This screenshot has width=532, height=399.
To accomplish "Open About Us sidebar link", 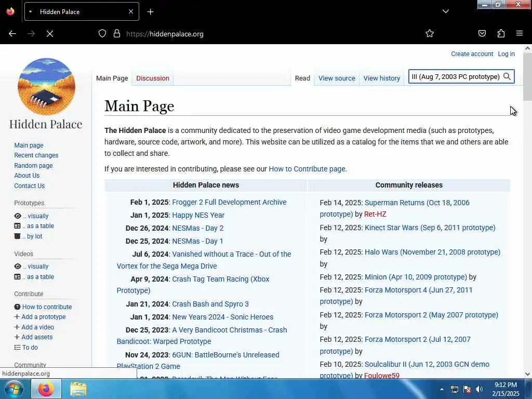I will click(27, 176).
